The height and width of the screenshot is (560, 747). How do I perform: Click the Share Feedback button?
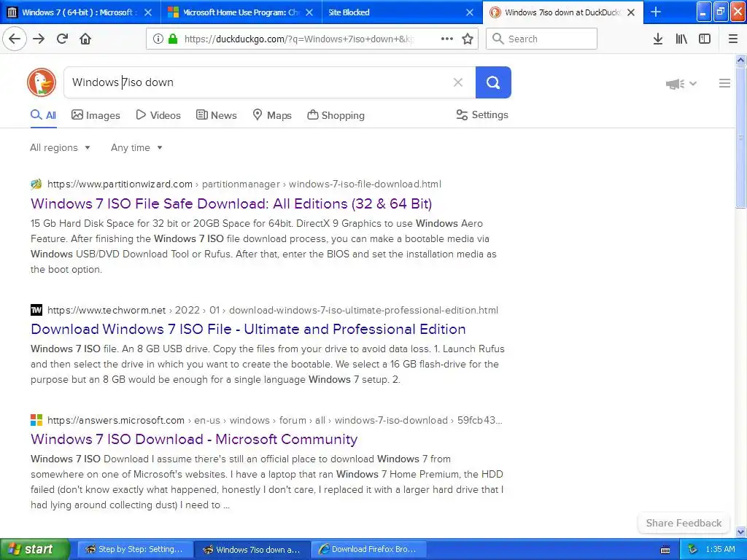click(x=684, y=523)
